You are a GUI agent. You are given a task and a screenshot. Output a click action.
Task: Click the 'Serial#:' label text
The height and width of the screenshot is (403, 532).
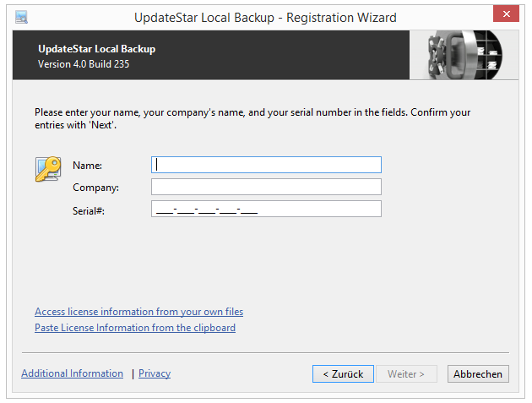[89, 211]
